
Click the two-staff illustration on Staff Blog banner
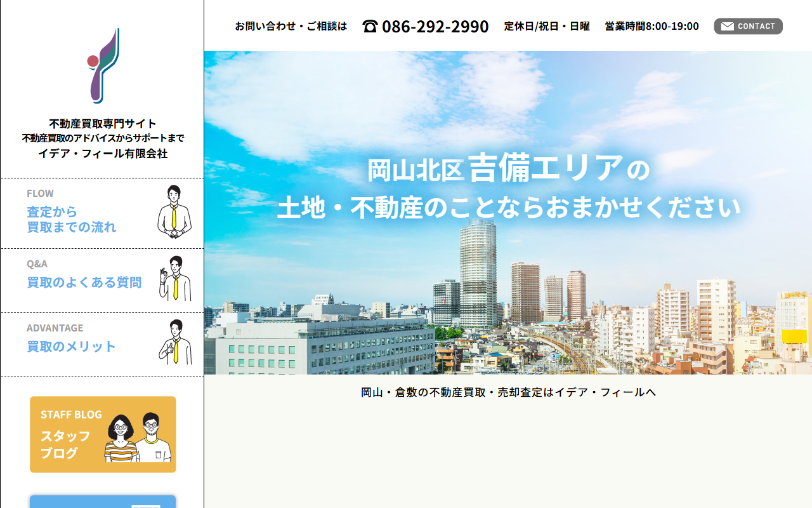tap(138, 438)
